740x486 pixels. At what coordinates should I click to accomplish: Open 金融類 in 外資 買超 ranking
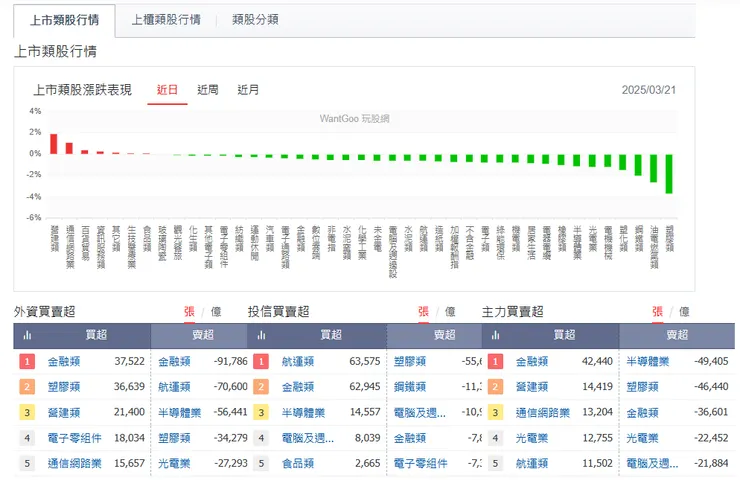click(64, 362)
